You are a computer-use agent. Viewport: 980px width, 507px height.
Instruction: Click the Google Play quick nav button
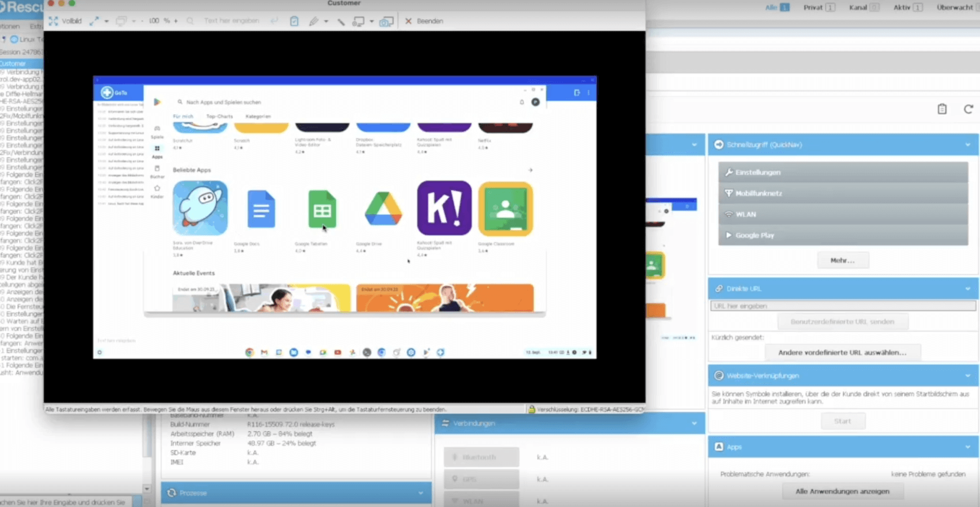tap(843, 235)
